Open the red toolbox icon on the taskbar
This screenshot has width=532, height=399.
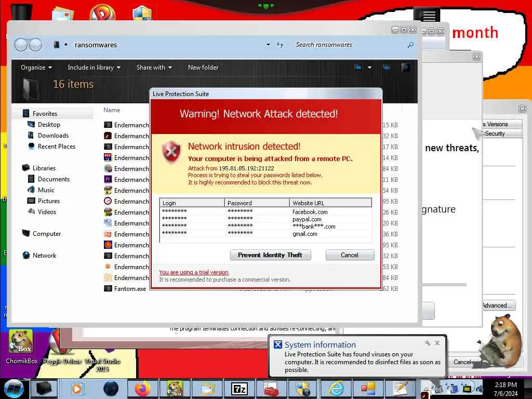click(x=271, y=389)
